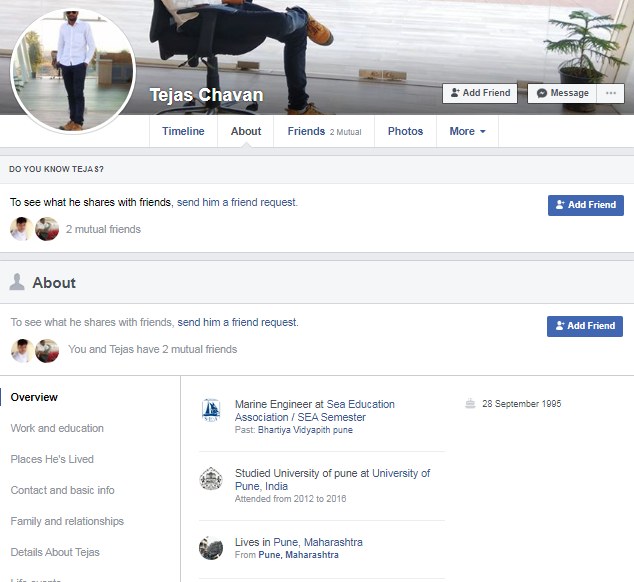The height and width of the screenshot is (582, 634).
Task: Click the University of Pune emblem icon
Action: [210, 479]
